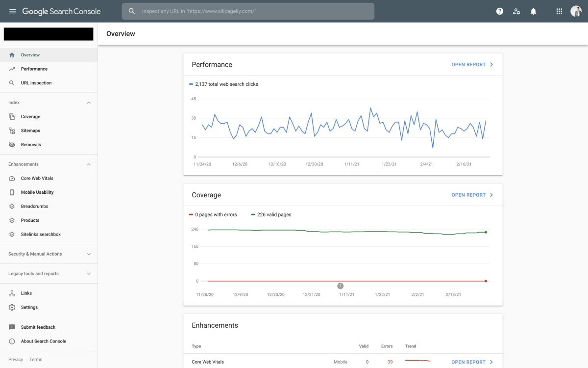Open the Google apps grid

559,11
